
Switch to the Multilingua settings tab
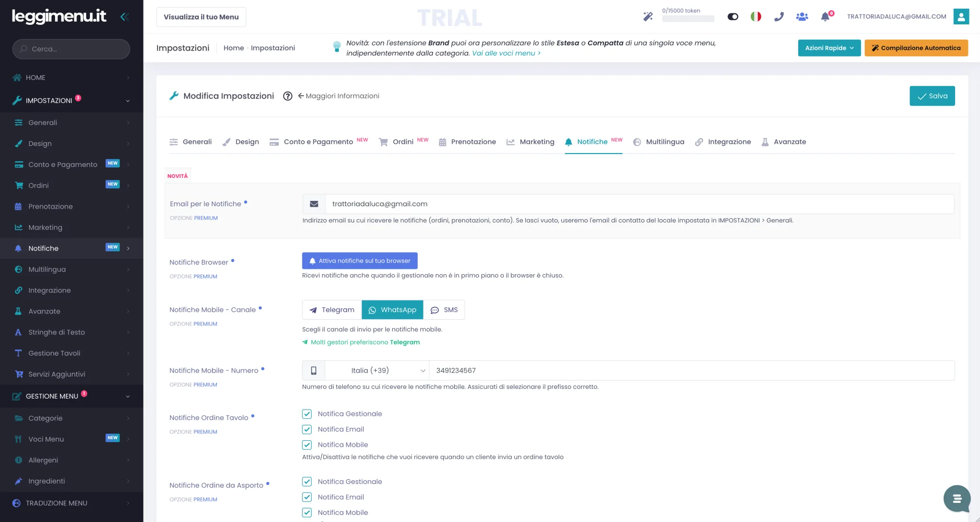[658, 142]
